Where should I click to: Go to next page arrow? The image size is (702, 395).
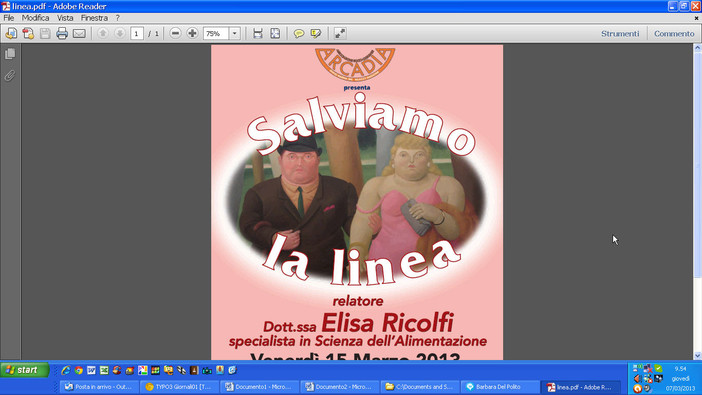[120, 34]
